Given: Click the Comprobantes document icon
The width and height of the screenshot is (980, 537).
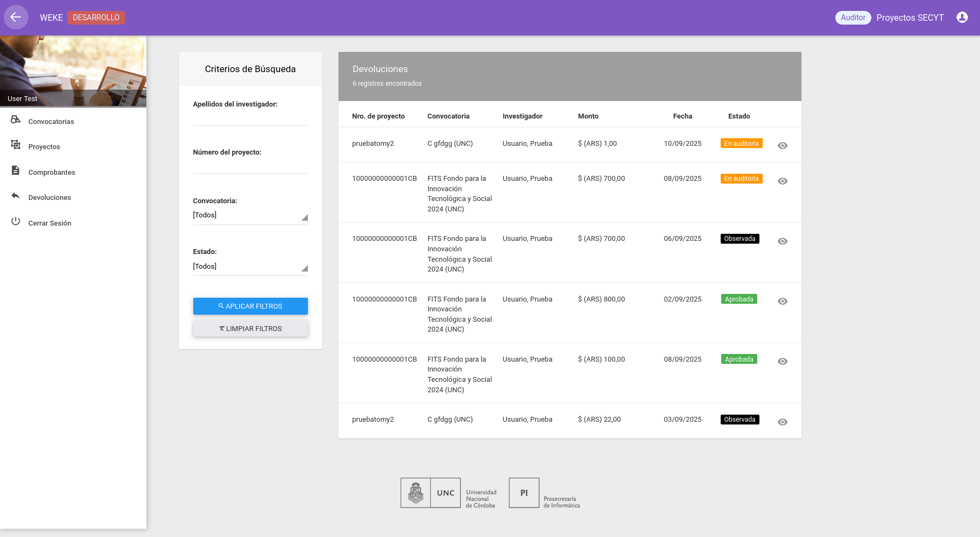Looking at the screenshot, I should 16,170.
